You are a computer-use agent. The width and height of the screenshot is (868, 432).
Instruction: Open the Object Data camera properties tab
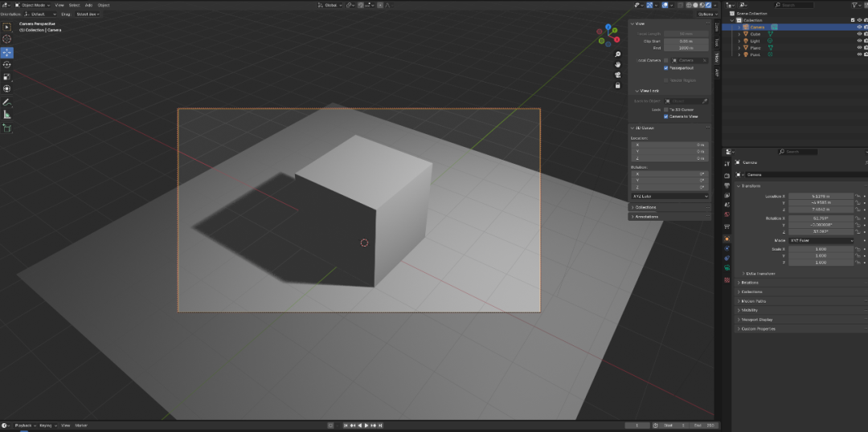[x=727, y=268]
